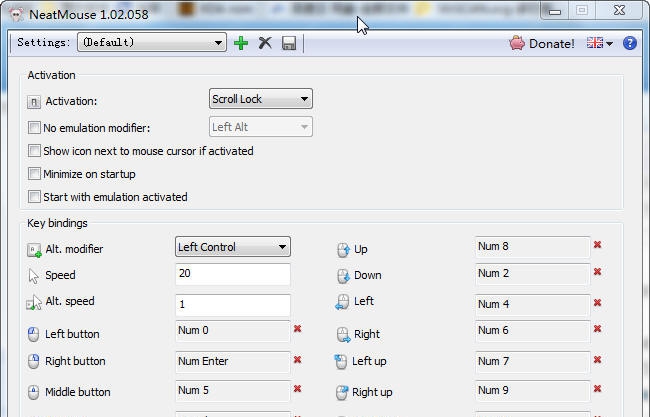
Task: Click the Left up diagonal mouse icon
Action: pos(340,361)
